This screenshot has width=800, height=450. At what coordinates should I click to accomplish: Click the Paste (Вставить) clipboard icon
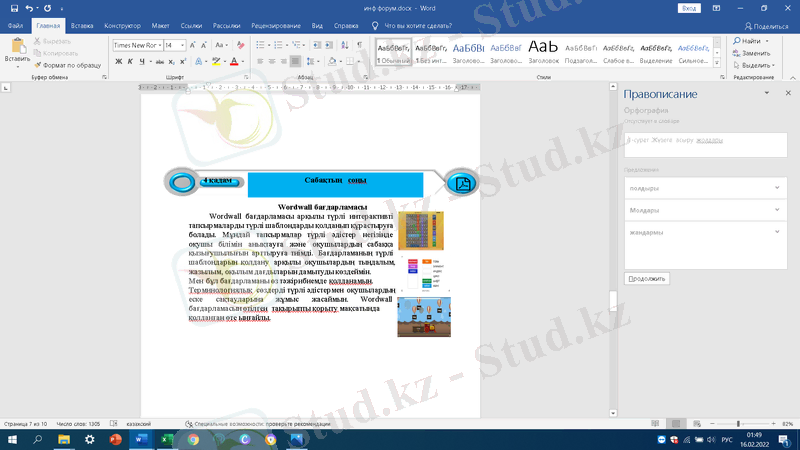tap(17, 45)
